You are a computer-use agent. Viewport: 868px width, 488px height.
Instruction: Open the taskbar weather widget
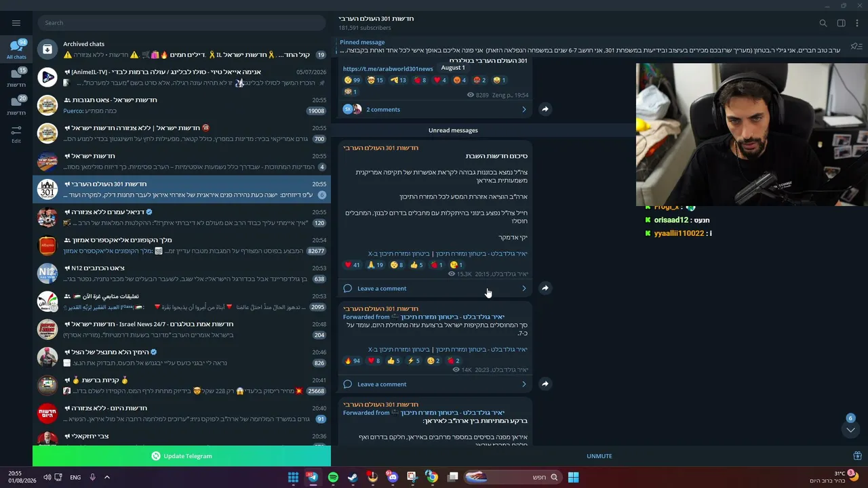833,477
